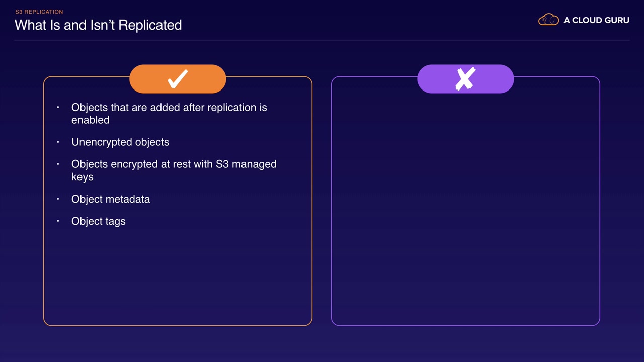Click the word "keys" in the third bullet
The image size is (644, 362).
pyautogui.click(x=83, y=177)
